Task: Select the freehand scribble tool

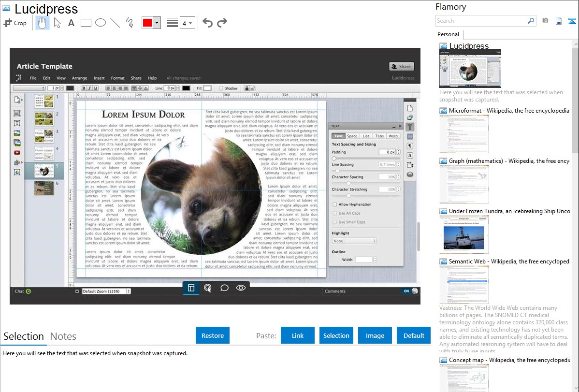Action: click(x=130, y=23)
